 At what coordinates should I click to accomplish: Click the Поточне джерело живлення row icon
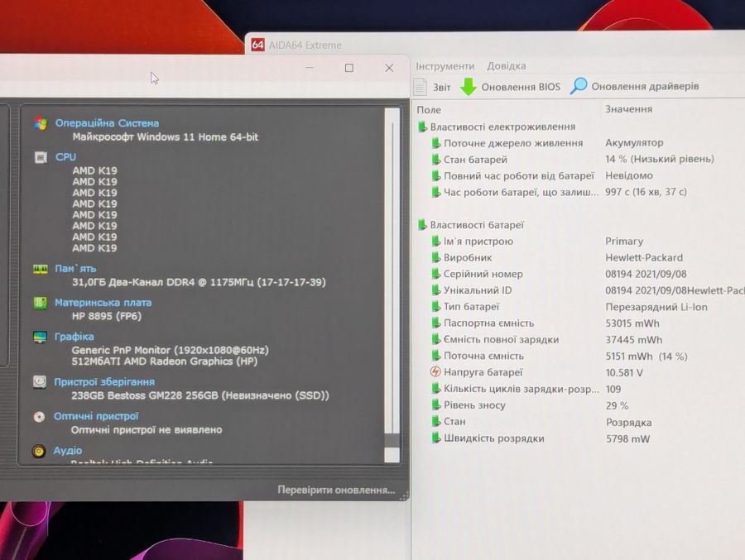(x=435, y=143)
